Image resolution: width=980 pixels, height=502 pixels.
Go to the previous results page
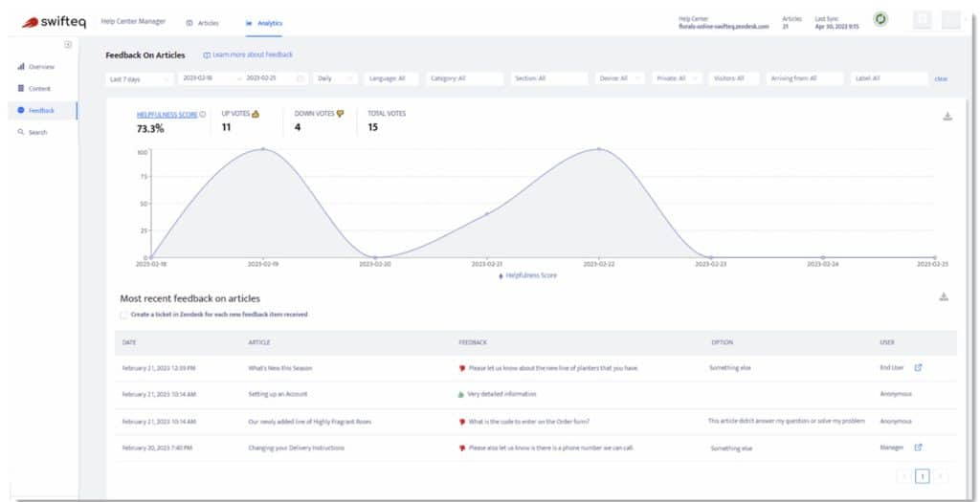click(x=903, y=476)
